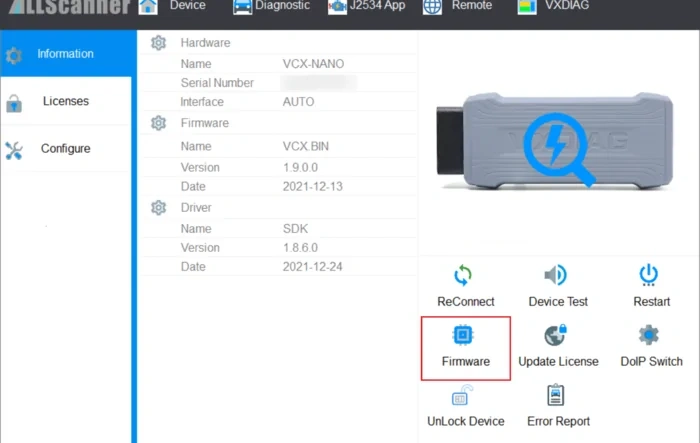Click the Information gear icon in sidebar

click(x=14, y=56)
